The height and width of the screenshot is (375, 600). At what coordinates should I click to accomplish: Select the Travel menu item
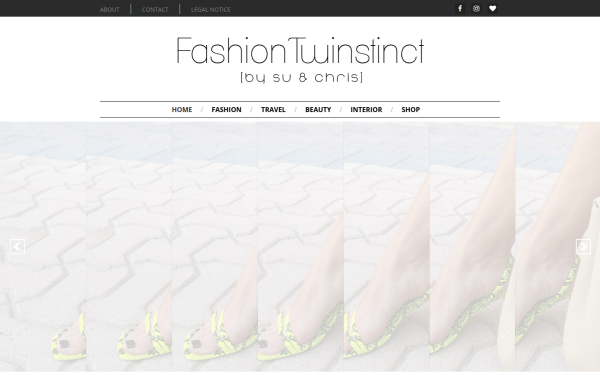pyautogui.click(x=273, y=109)
